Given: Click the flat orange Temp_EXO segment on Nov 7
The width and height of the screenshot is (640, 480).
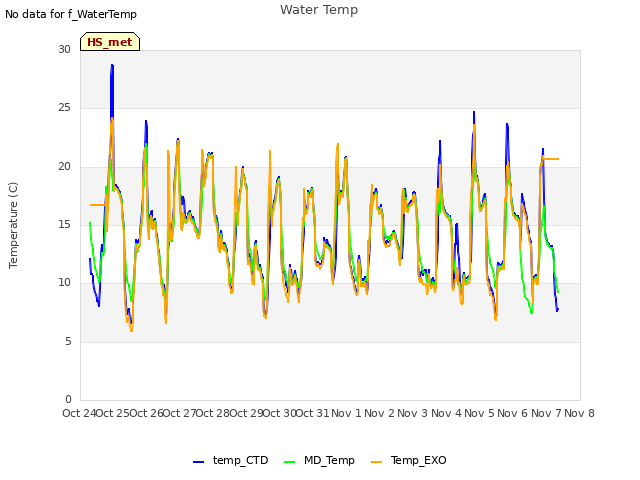Looking at the screenshot, I should tap(551, 159).
